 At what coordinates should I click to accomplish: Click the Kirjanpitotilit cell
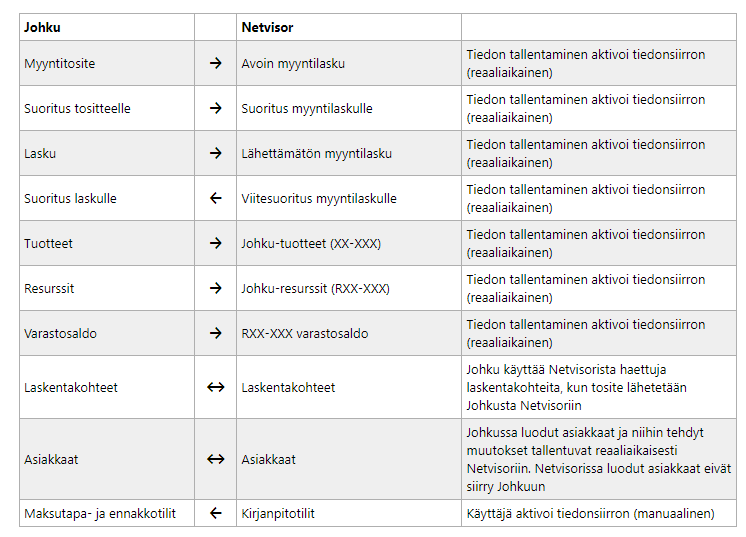coord(349,514)
